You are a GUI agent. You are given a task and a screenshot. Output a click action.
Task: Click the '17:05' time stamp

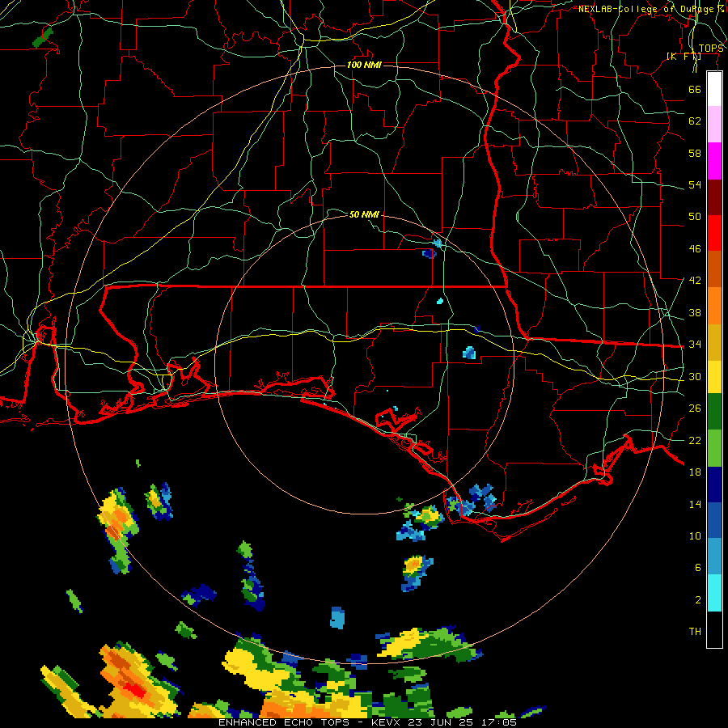(497, 722)
